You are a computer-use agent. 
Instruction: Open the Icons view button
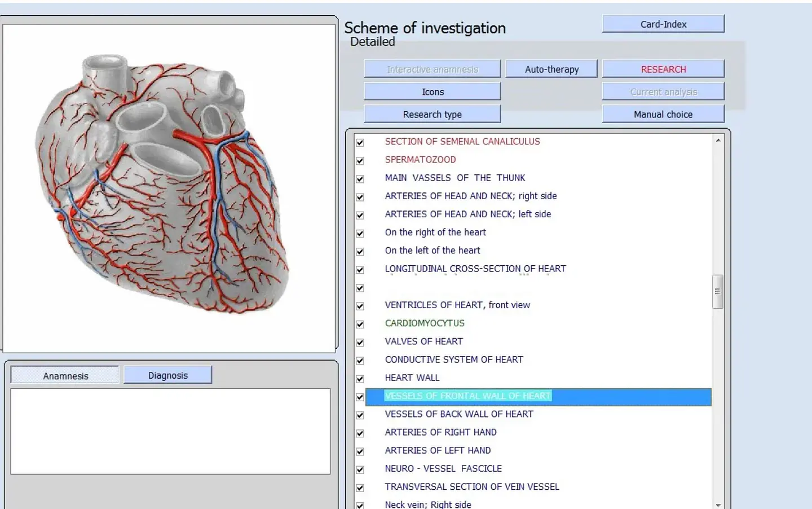pyautogui.click(x=433, y=92)
